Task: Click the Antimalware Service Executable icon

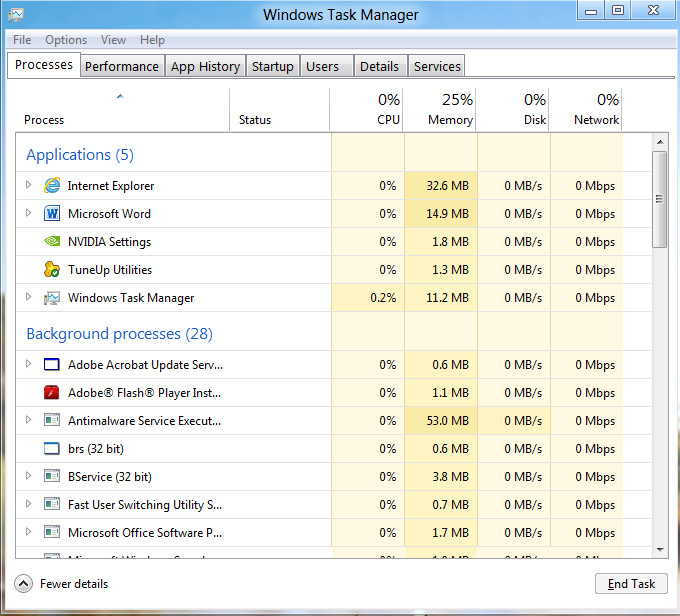Action: click(x=52, y=420)
